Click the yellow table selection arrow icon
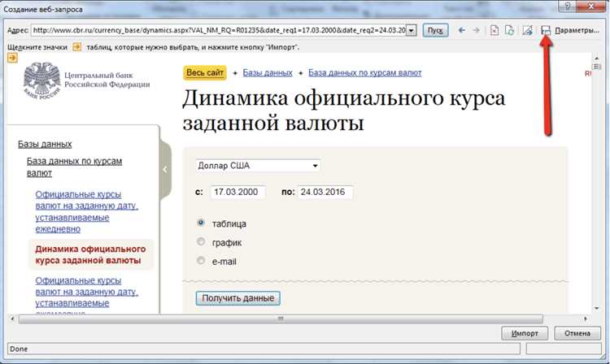The width and height of the screenshot is (610, 364). pos(12,58)
